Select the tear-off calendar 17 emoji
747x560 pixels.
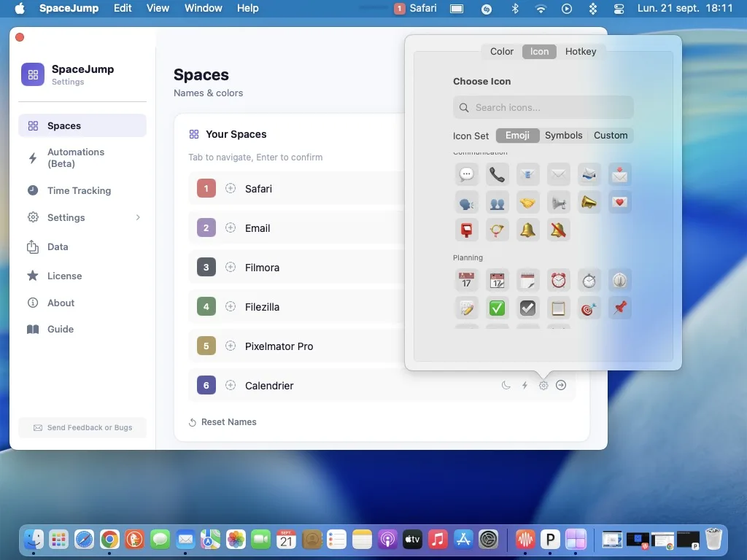(466, 280)
